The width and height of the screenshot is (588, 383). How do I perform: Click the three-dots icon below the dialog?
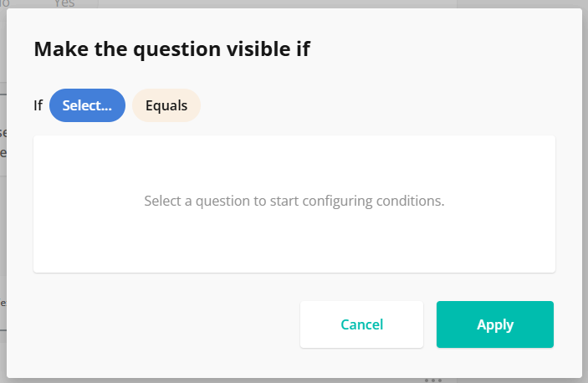[432, 380]
